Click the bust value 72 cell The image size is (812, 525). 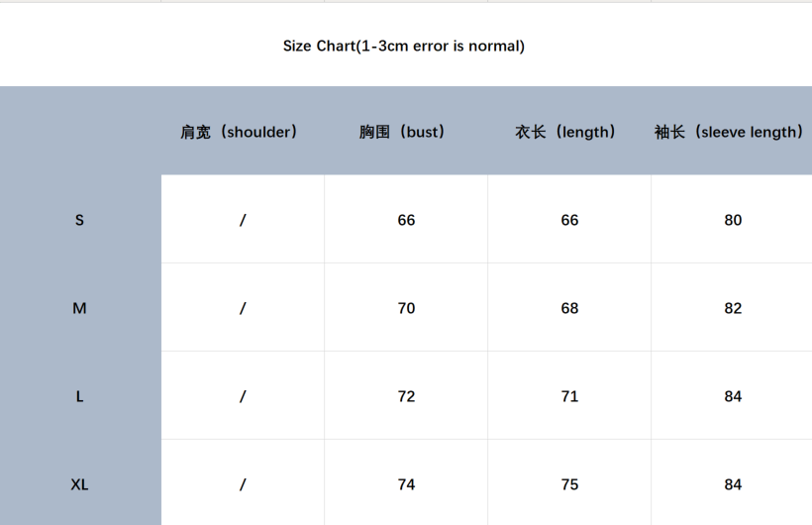tap(406, 396)
